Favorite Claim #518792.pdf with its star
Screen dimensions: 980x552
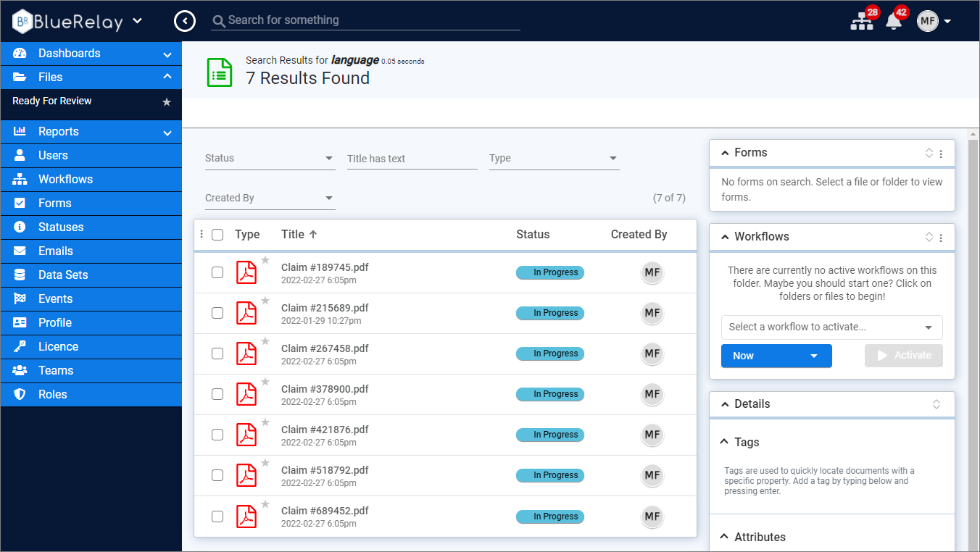pos(265,463)
